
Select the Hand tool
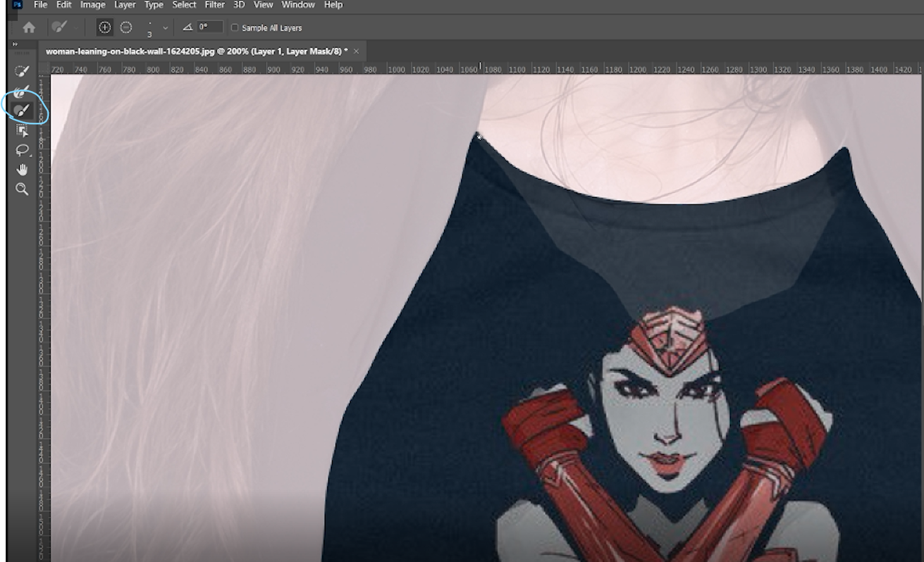coord(22,170)
